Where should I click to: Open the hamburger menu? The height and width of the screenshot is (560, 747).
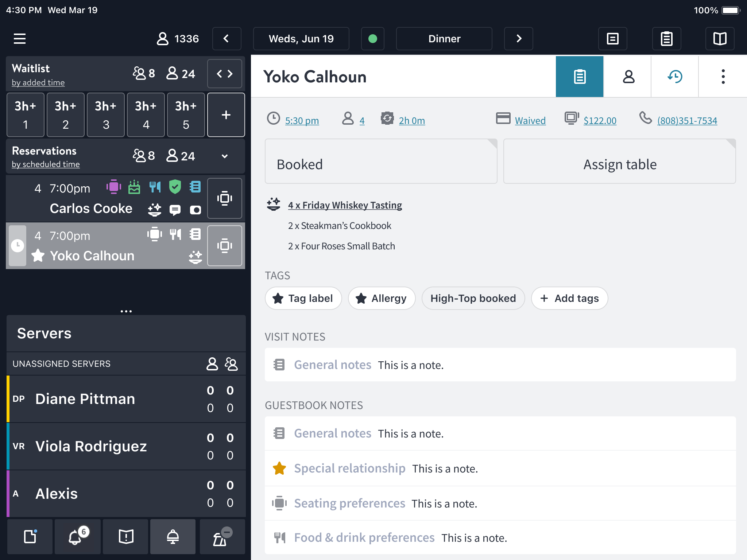[x=20, y=39]
